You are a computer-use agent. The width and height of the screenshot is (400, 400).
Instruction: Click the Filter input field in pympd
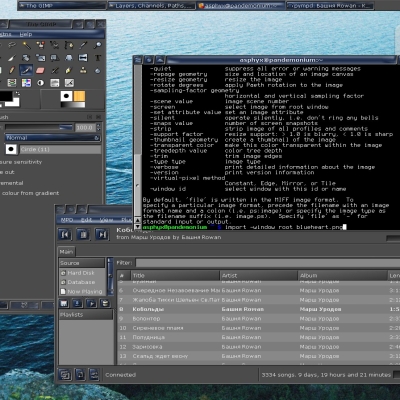(x=268, y=263)
